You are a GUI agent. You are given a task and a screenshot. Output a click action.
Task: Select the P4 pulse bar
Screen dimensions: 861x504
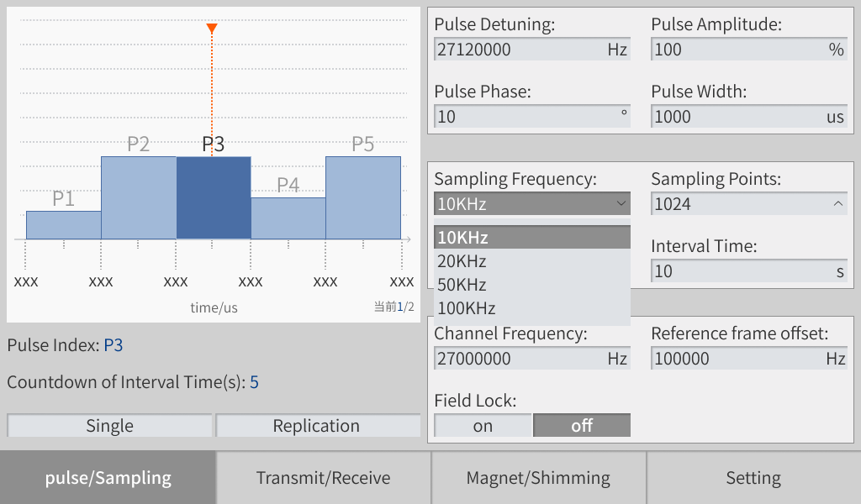(288, 218)
